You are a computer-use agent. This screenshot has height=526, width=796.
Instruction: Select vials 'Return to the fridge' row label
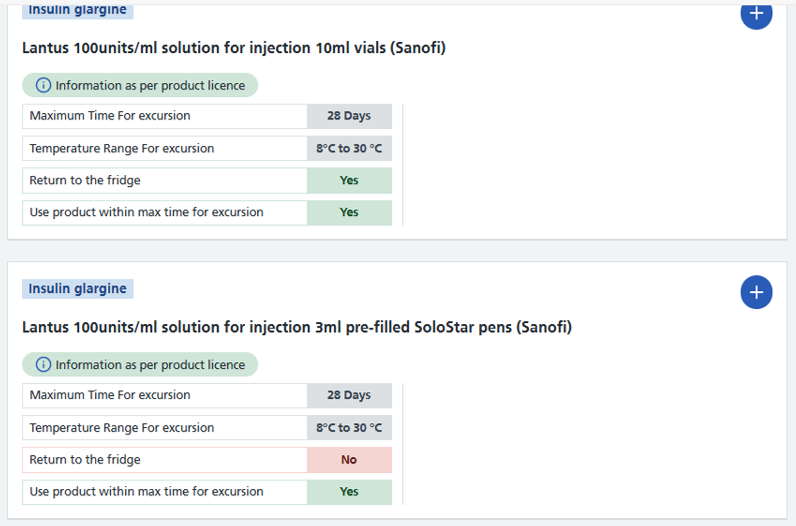click(x=85, y=180)
